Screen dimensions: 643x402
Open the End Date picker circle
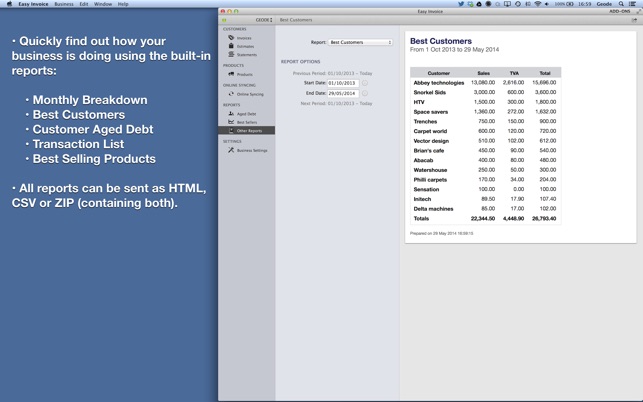pos(365,93)
